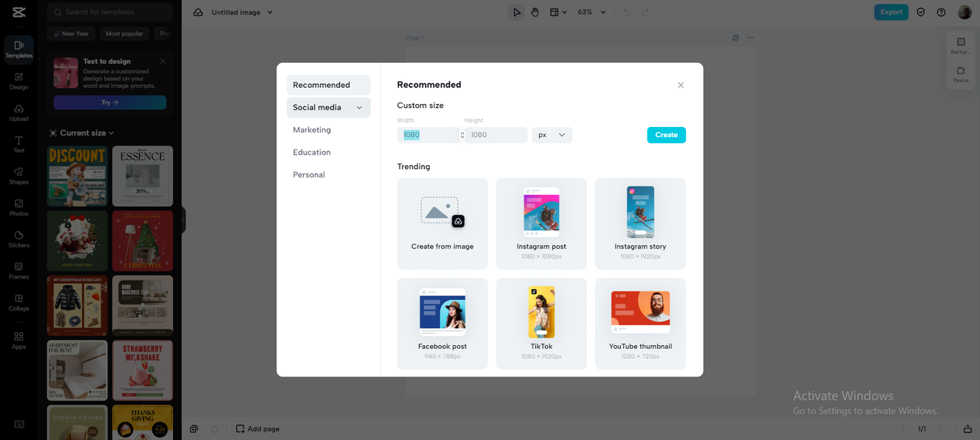The width and height of the screenshot is (980, 440).
Task: Open the Shapes sidebar panel
Action: [19, 176]
